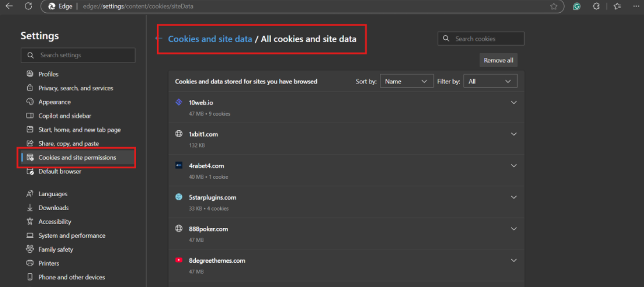Go back using arrow beside Cookies and site data
Image resolution: width=644 pixels, height=287 pixels.
(159, 39)
